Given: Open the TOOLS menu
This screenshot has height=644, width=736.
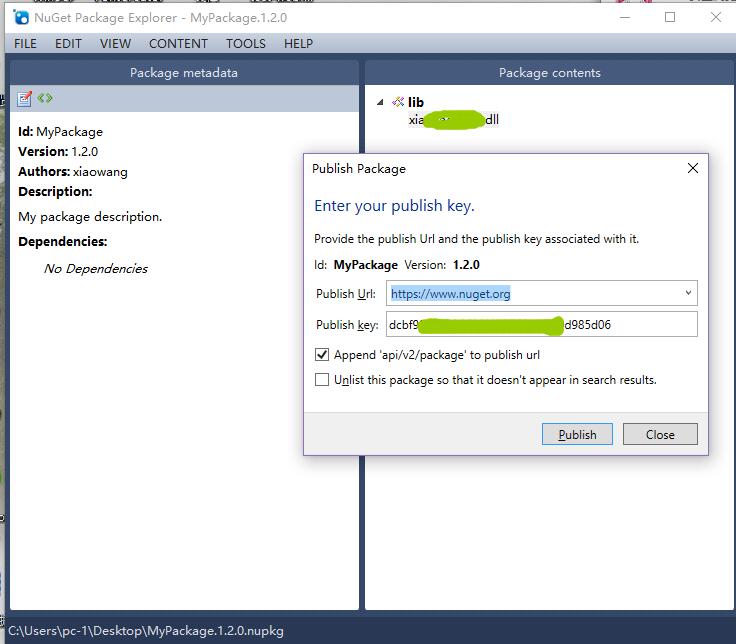Looking at the screenshot, I should pyautogui.click(x=245, y=44).
